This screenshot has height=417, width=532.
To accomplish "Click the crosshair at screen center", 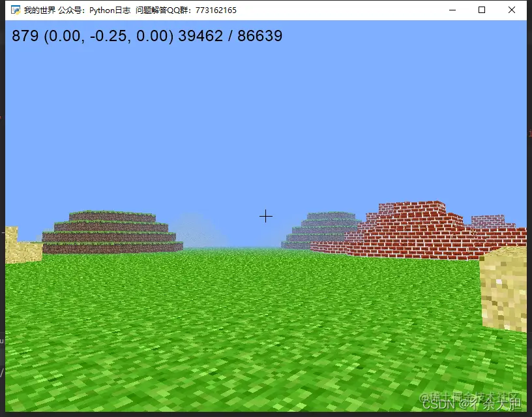I will click(265, 216).
